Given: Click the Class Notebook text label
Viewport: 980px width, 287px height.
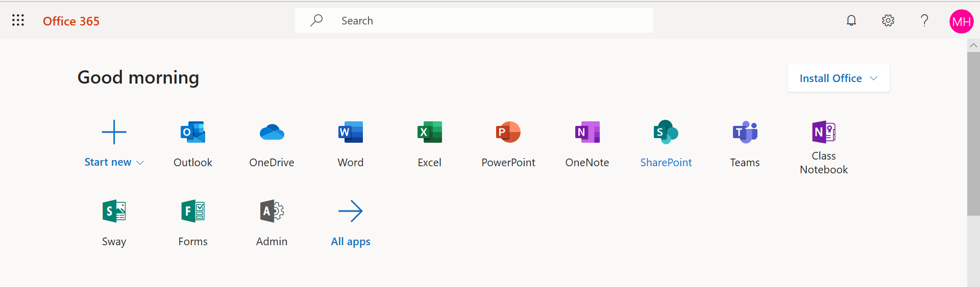Looking at the screenshot, I should click(x=824, y=163).
